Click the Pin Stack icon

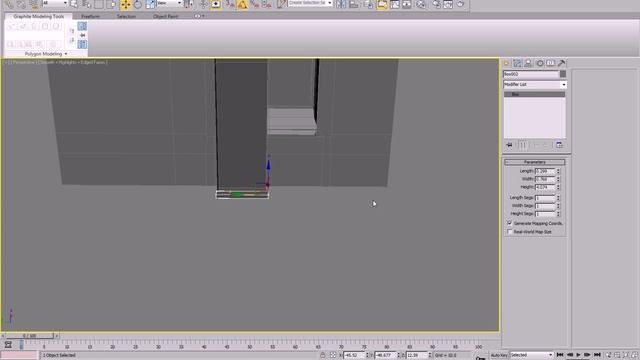(509, 145)
